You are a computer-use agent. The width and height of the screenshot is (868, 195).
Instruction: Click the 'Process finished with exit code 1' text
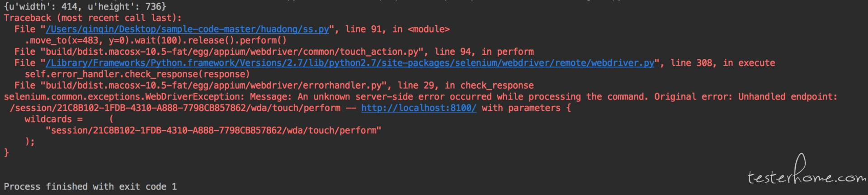click(90, 187)
